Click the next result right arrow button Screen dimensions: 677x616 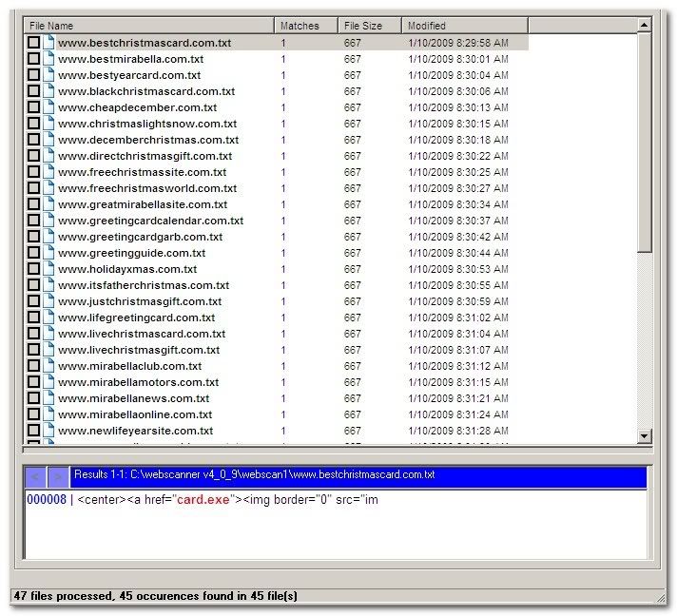point(58,475)
